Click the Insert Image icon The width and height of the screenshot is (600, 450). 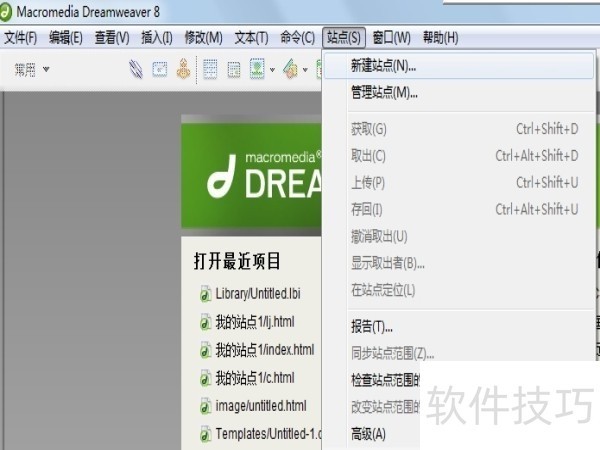[257, 69]
